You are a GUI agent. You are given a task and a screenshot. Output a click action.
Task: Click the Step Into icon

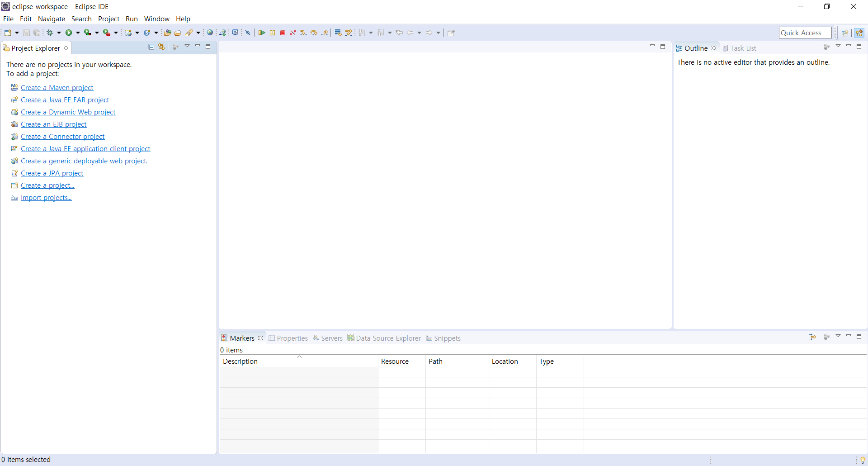tap(303, 33)
